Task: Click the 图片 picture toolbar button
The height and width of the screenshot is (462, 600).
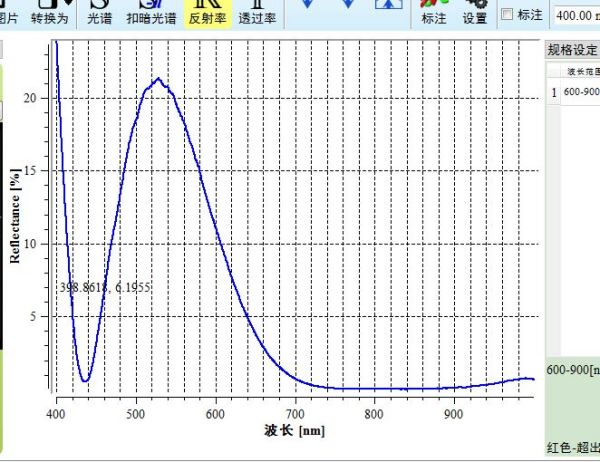Action: (x=8, y=13)
